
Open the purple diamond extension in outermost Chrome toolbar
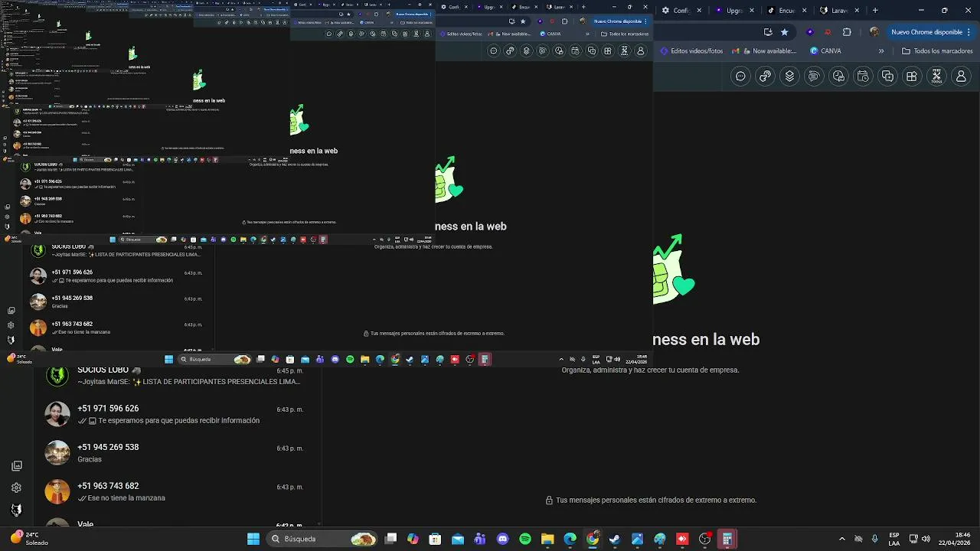810,32
